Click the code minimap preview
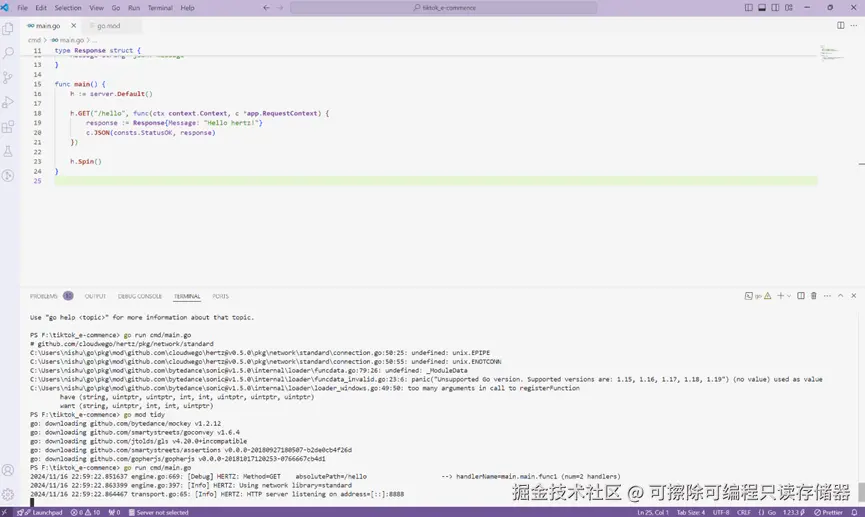The image size is (865, 517). pos(831,54)
